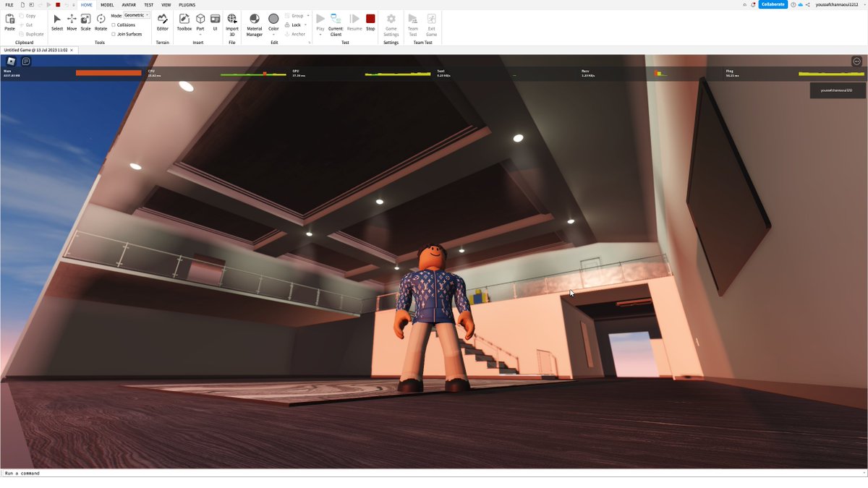The image size is (868, 488).
Task: Click the Lock button
Action: tap(293, 25)
